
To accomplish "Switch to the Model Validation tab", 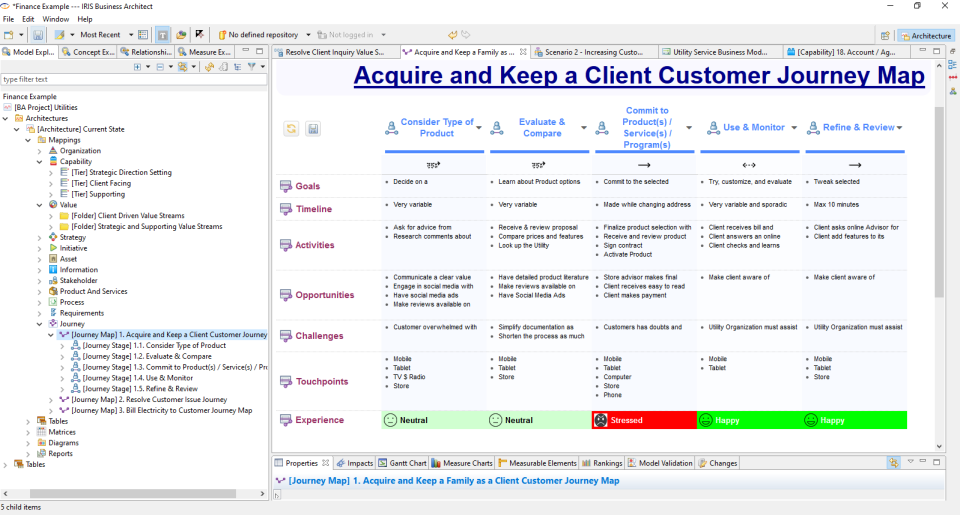I will click(660, 463).
